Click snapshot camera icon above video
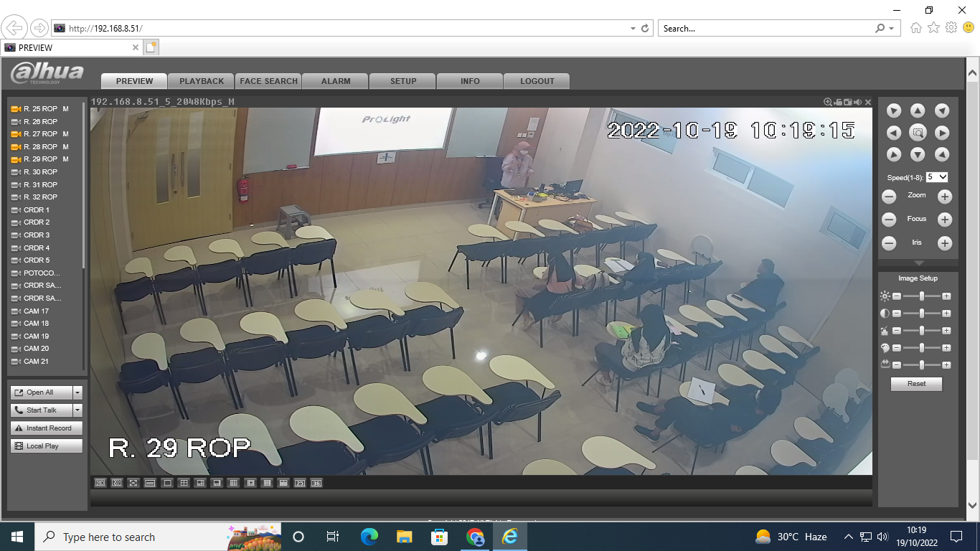 pyautogui.click(x=847, y=102)
